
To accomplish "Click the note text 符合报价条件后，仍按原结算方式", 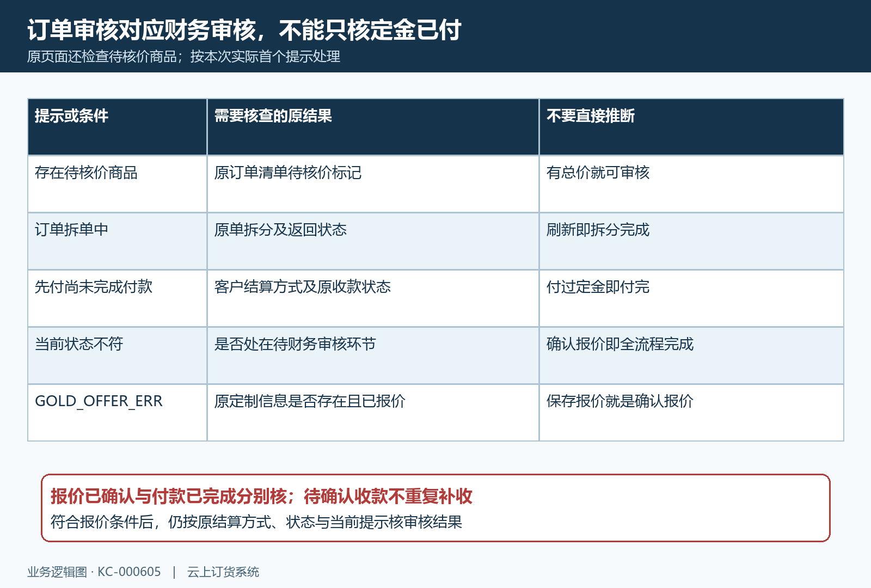I will [161, 522].
